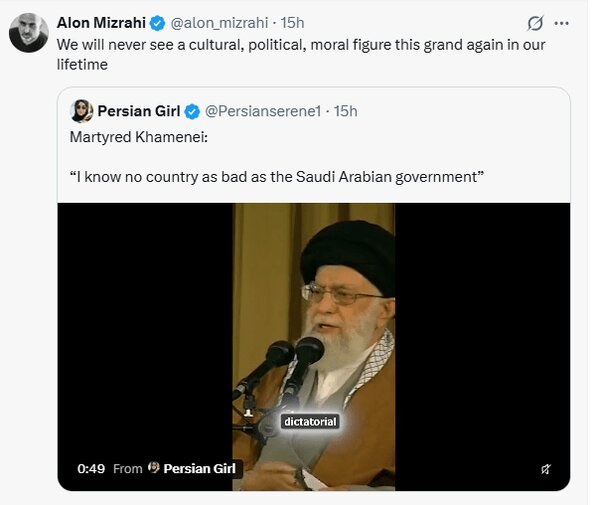The height and width of the screenshot is (505, 600).
Task: Open the Grok explain icon on the post
Action: [535, 23]
